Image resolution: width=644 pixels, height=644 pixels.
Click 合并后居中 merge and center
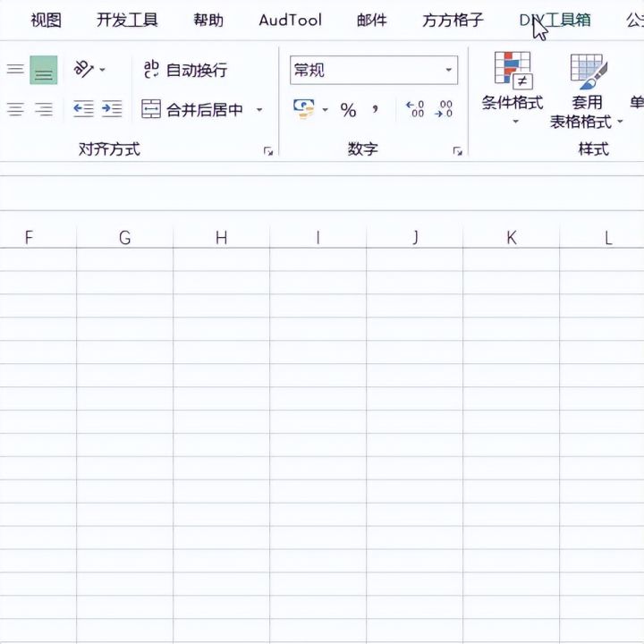click(x=191, y=109)
